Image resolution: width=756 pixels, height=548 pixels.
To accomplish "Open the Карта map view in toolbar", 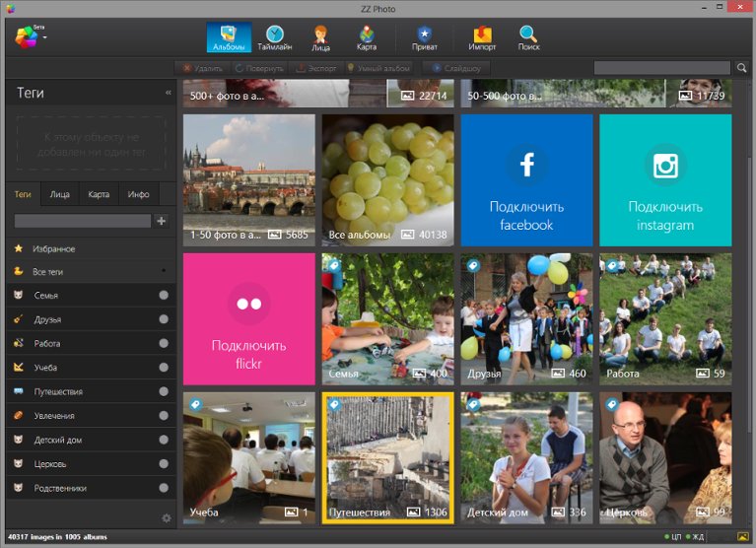I will [x=367, y=37].
